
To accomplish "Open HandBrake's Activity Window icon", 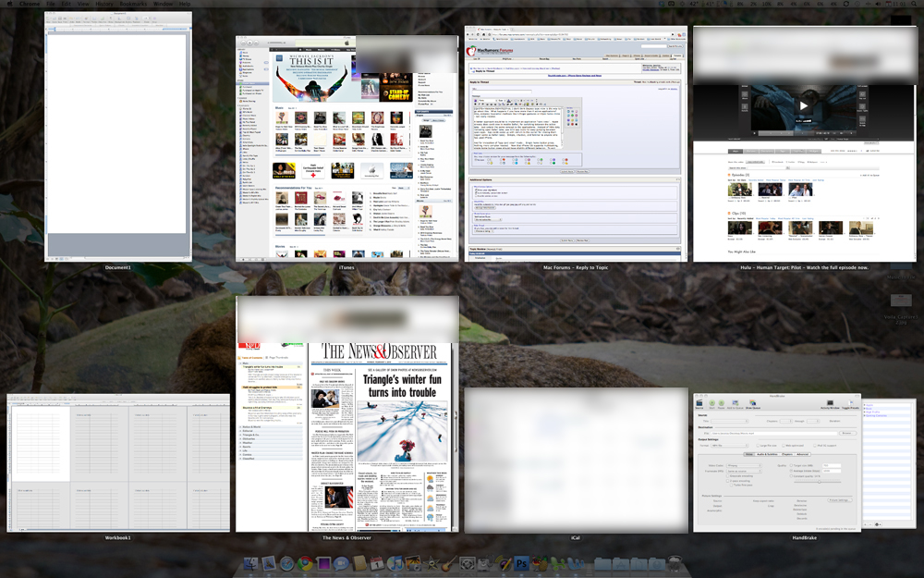I will (830, 403).
